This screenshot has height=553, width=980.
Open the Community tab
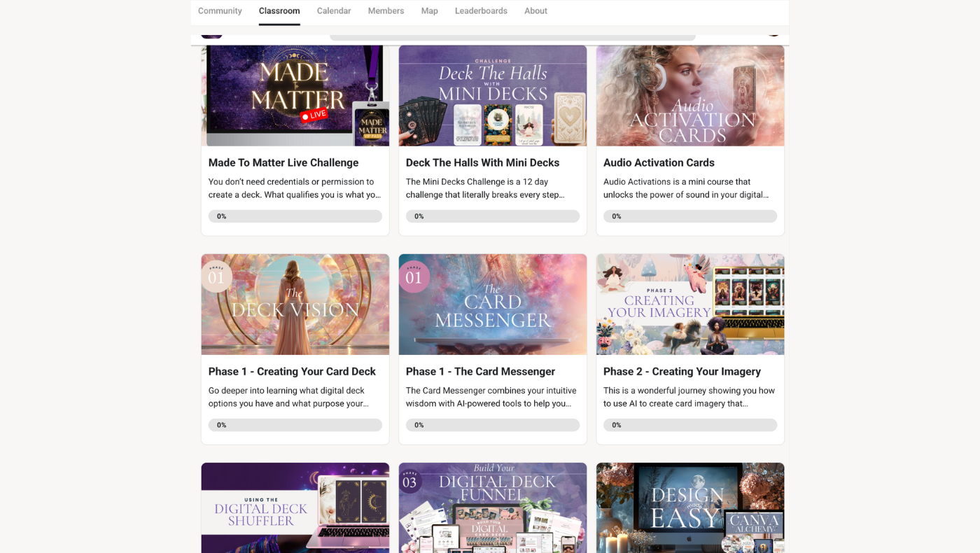coord(220,11)
